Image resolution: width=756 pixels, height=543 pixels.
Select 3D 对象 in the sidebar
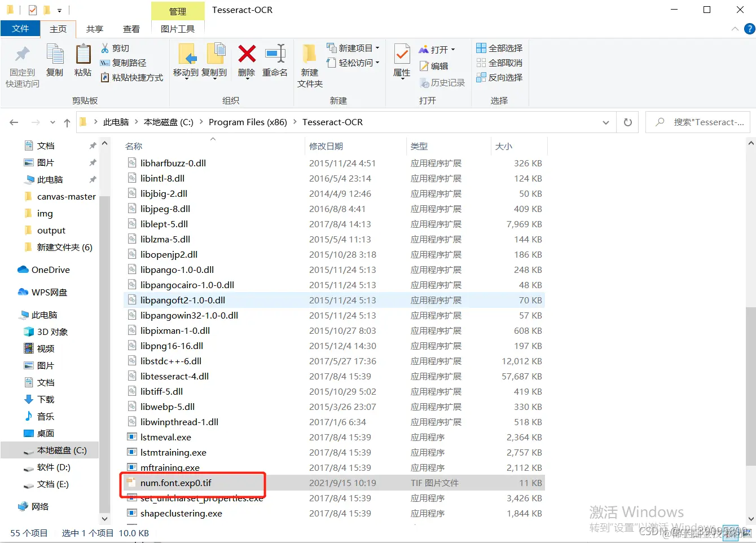(46, 332)
